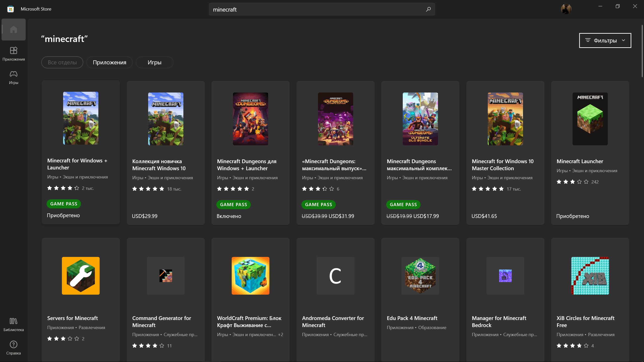Open Andromeda Converter C icon
The height and width of the screenshot is (362, 644).
336,276
